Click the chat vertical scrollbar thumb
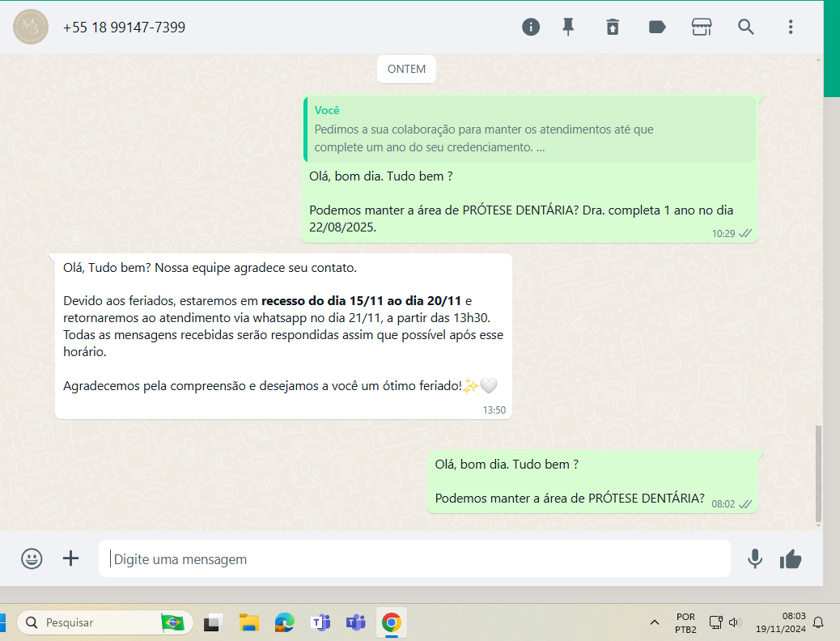Image resolution: width=840 pixels, height=641 pixels. (817, 473)
